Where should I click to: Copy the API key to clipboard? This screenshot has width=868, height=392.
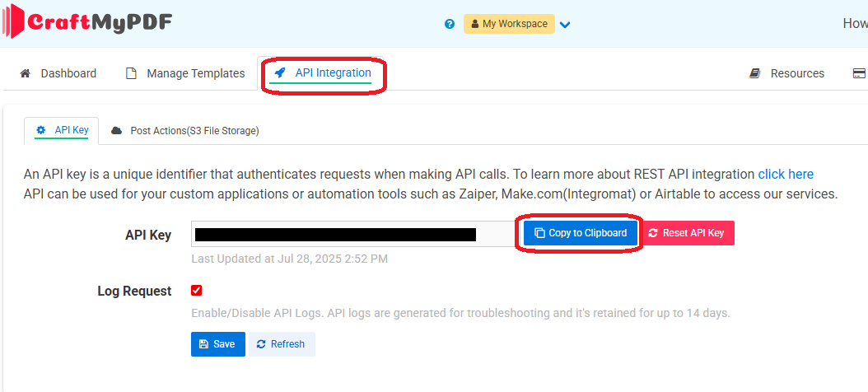[x=581, y=233]
